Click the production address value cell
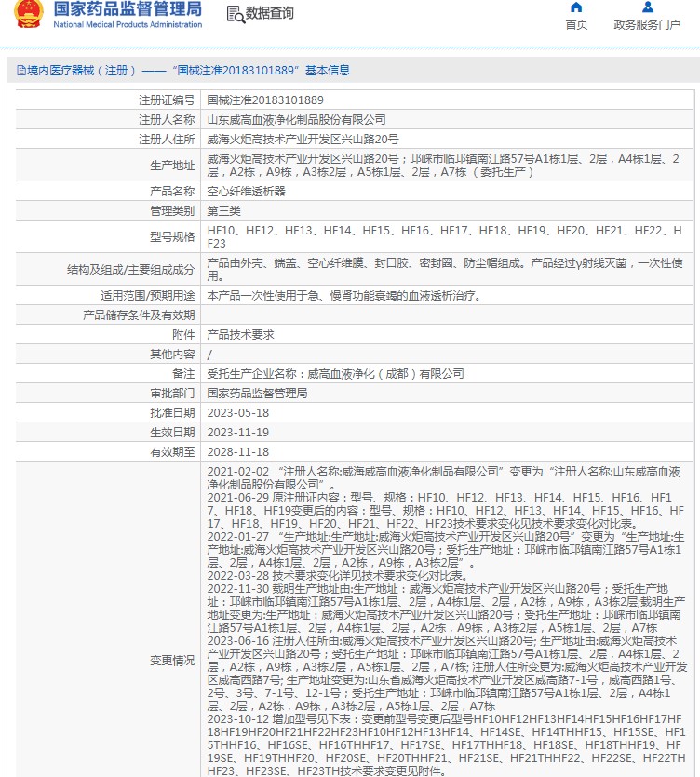The image size is (700, 777). 446,165
